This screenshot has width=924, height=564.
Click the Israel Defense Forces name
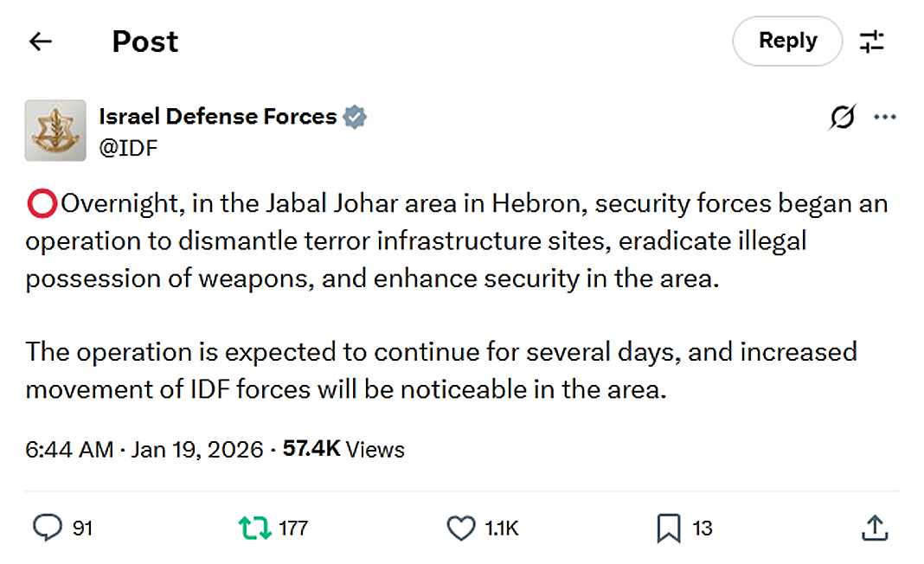click(x=218, y=116)
